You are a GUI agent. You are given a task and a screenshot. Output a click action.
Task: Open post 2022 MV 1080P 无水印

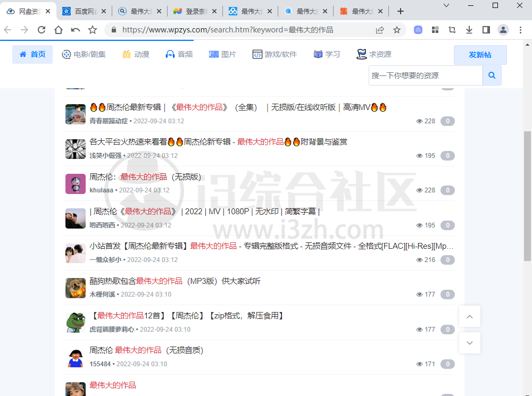click(205, 212)
